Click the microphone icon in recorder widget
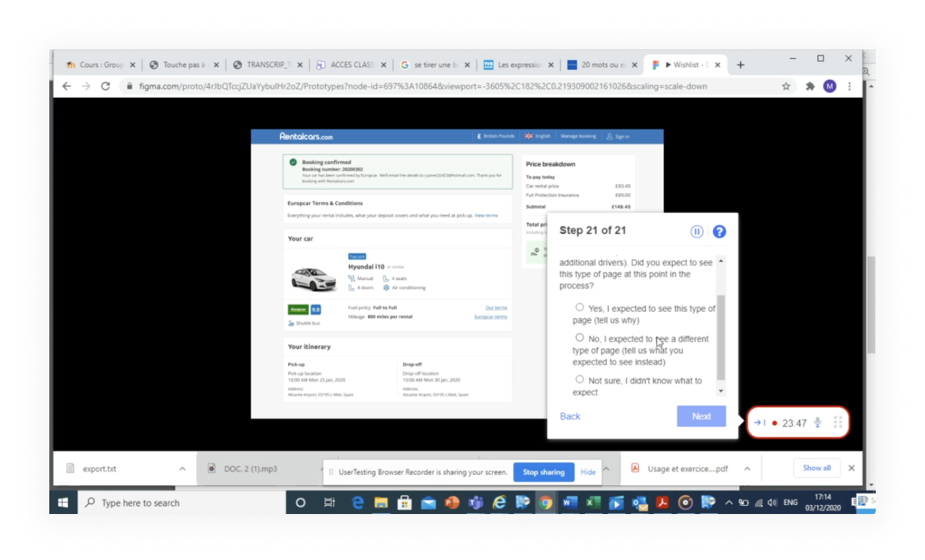 coord(817,423)
